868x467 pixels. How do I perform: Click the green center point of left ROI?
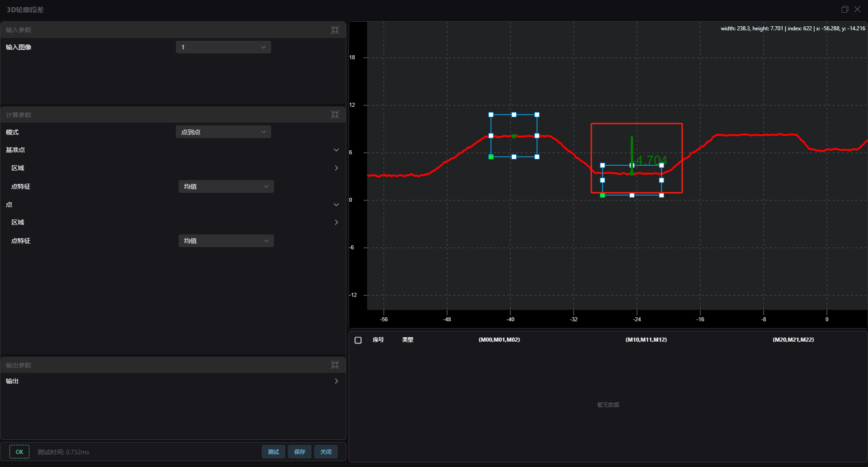click(514, 136)
